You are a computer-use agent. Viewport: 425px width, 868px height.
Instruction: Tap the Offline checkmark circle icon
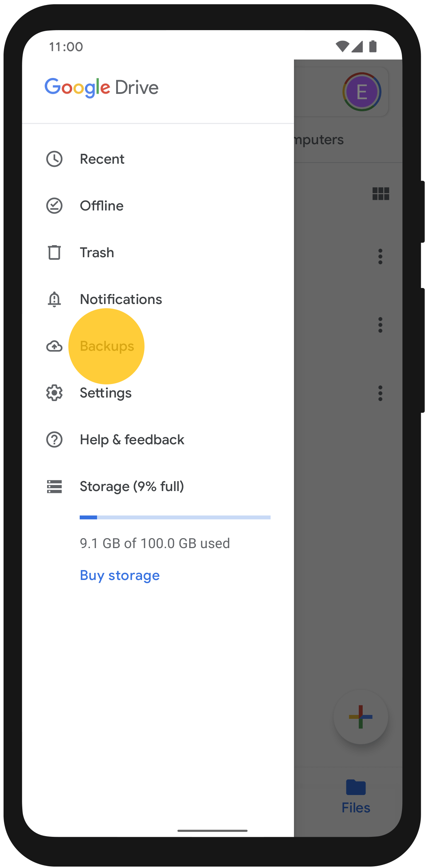(x=54, y=206)
